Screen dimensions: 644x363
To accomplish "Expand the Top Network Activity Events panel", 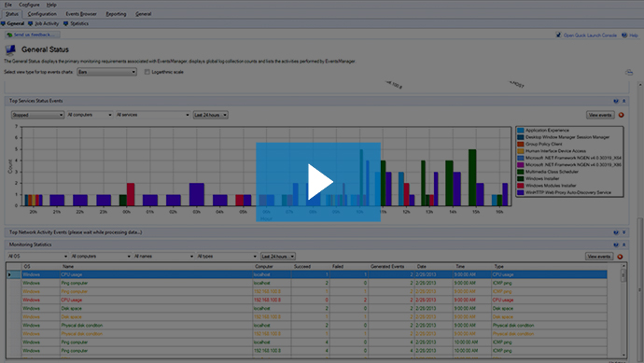I will click(x=623, y=232).
